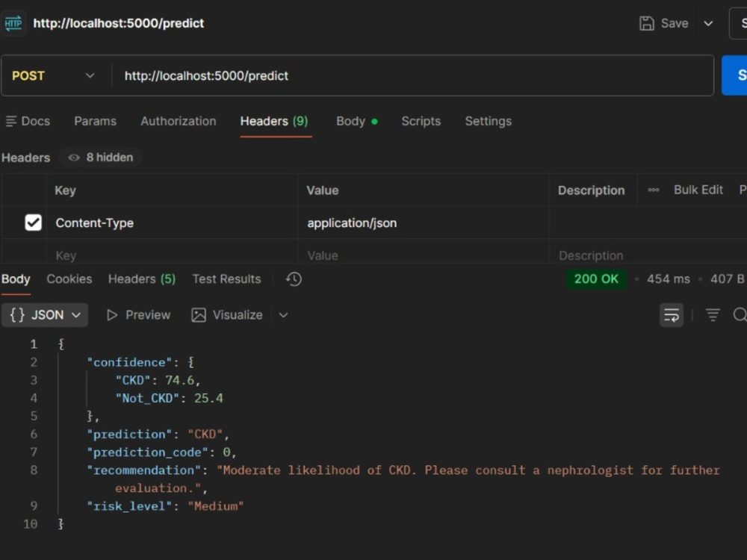The width and height of the screenshot is (747, 560).
Task: Click the response history clock icon
Action: point(294,279)
